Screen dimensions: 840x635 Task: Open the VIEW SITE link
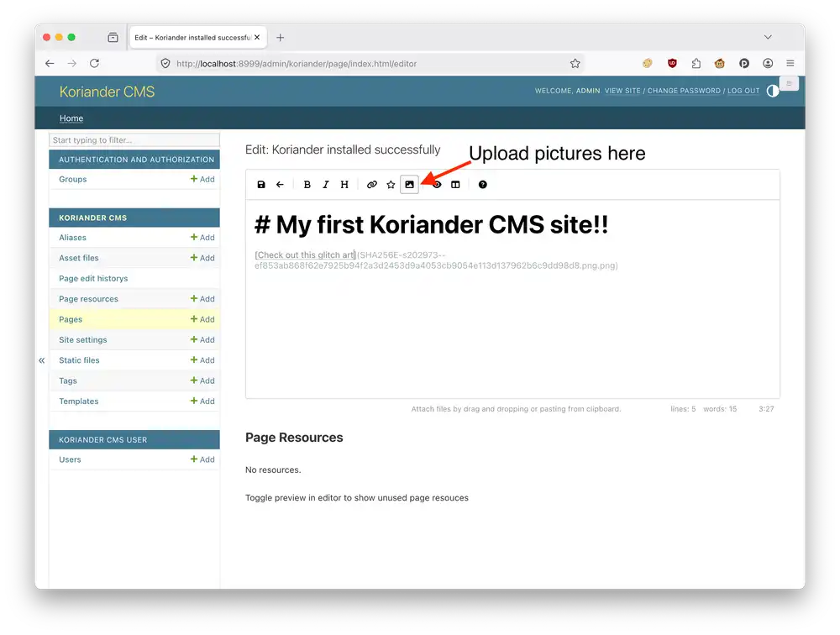pyautogui.click(x=622, y=91)
